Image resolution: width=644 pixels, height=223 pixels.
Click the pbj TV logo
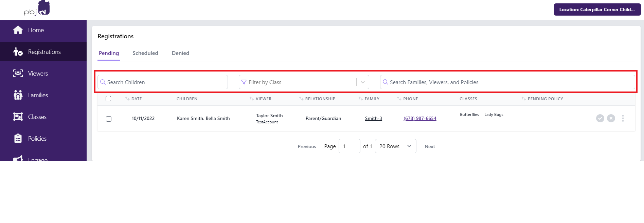37,8
